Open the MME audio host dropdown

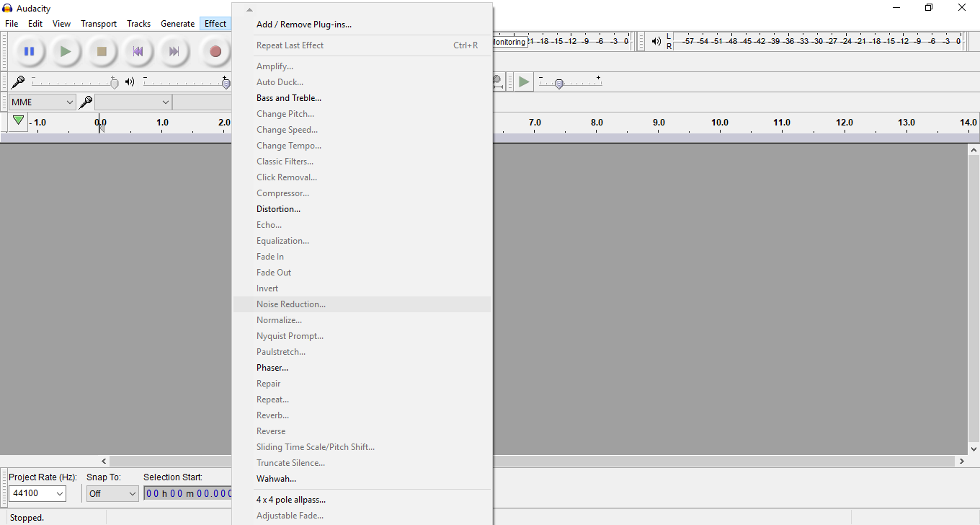pos(43,102)
